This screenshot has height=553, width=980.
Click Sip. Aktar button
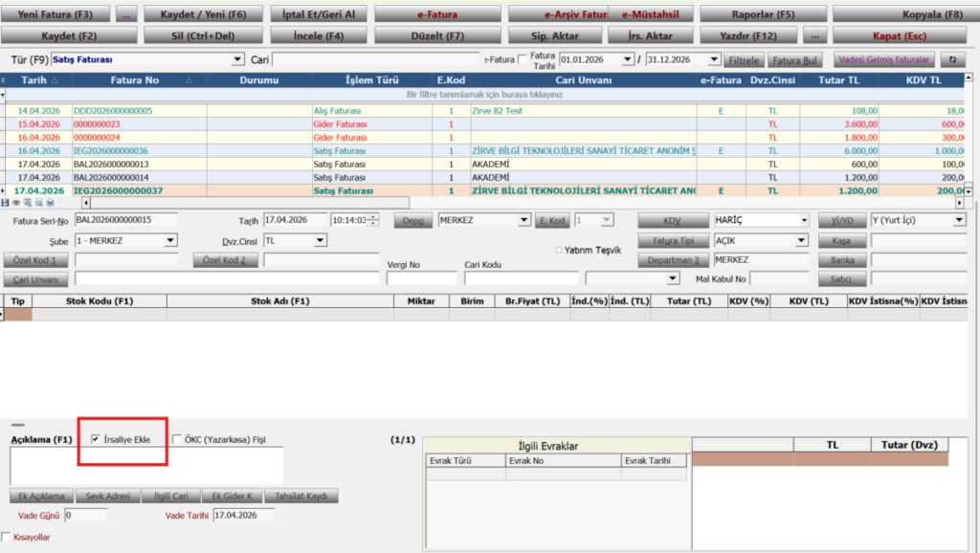[x=555, y=35]
